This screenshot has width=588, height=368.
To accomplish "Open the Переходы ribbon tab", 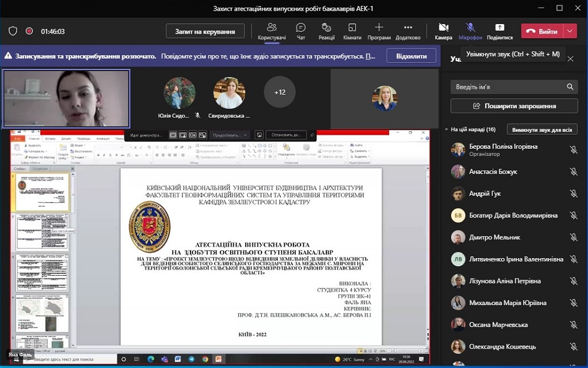I will [83, 139].
